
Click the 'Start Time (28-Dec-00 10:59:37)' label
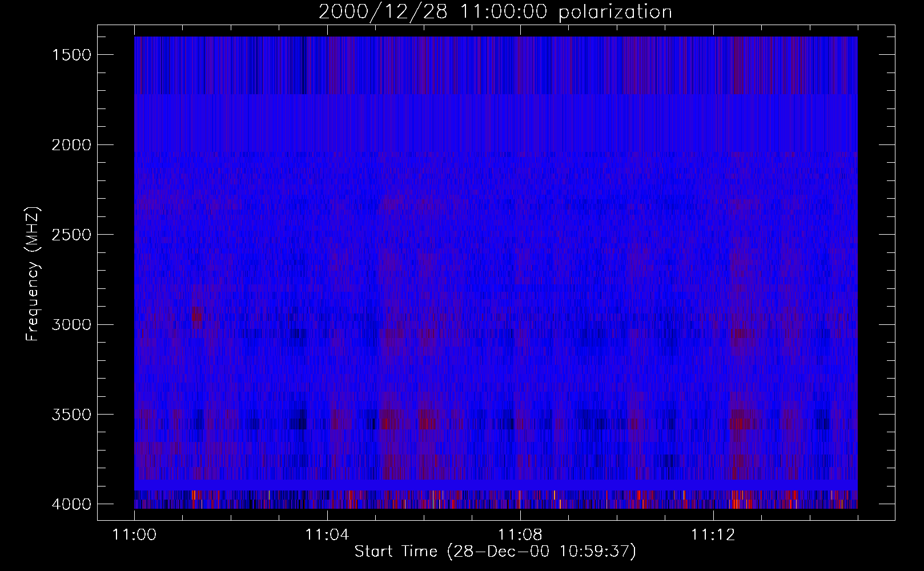click(x=495, y=552)
